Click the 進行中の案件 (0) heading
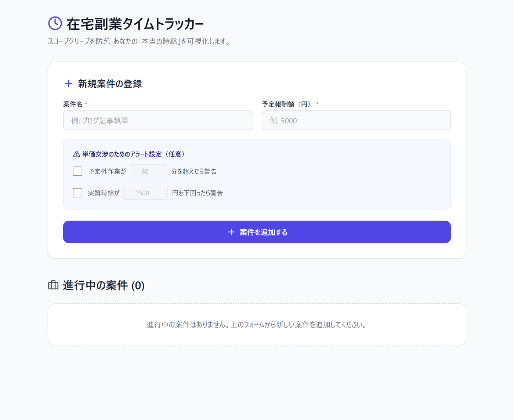This screenshot has height=420, width=514. pos(104,285)
